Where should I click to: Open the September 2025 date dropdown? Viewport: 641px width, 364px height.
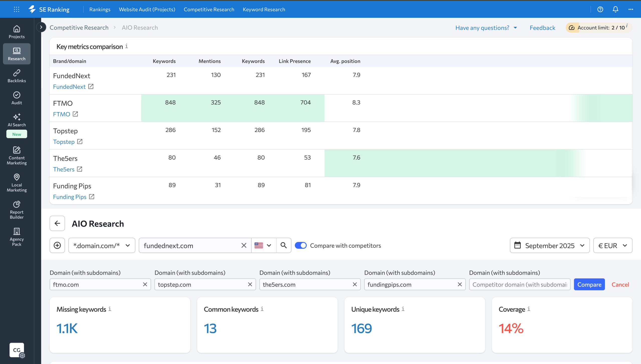pos(549,245)
